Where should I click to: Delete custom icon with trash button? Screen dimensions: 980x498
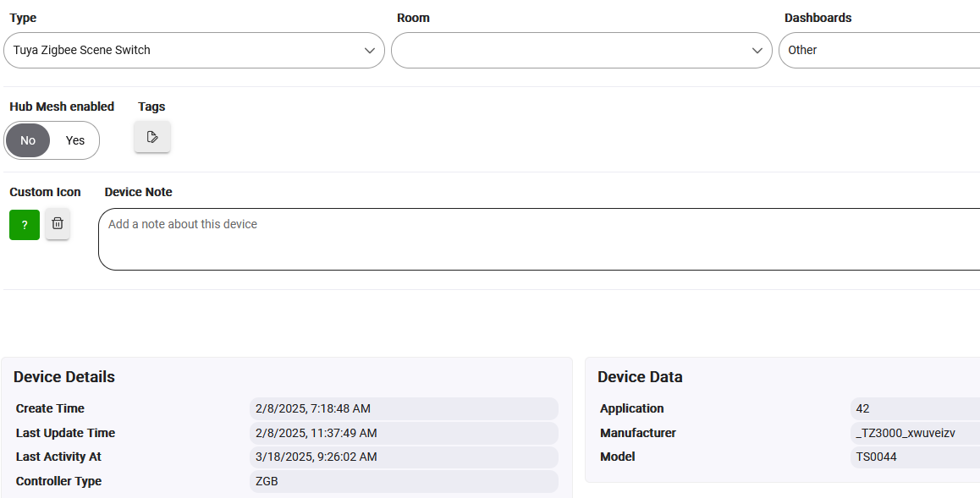tap(58, 223)
